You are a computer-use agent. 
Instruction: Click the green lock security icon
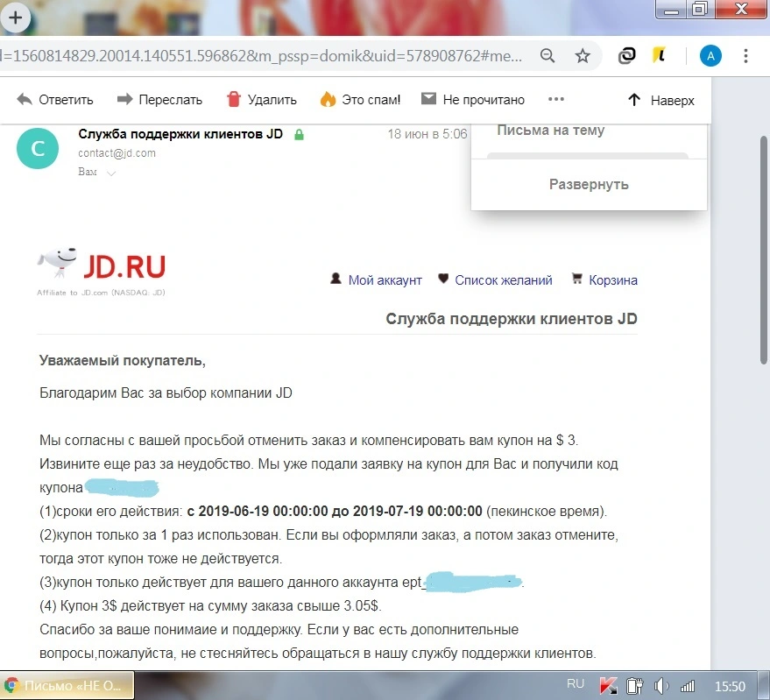299,135
